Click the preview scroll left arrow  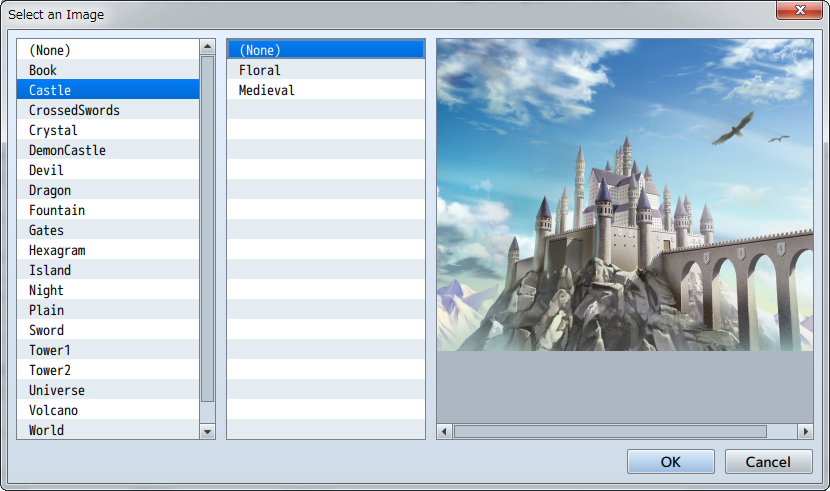click(x=445, y=431)
